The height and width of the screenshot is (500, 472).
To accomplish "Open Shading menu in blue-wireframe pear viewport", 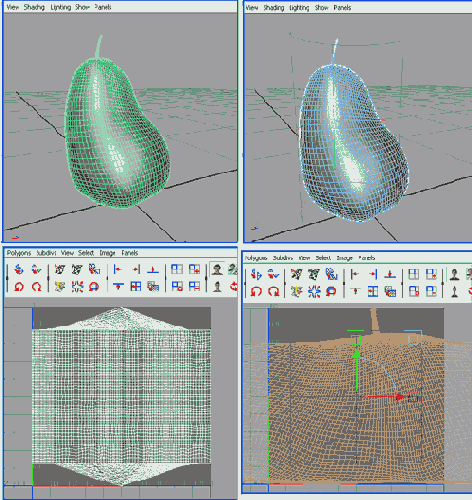I will (x=274, y=8).
